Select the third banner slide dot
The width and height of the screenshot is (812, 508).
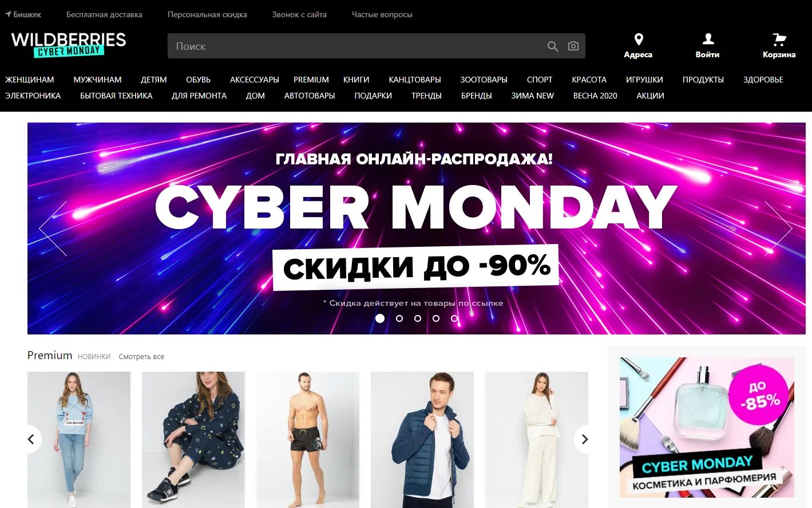point(418,318)
